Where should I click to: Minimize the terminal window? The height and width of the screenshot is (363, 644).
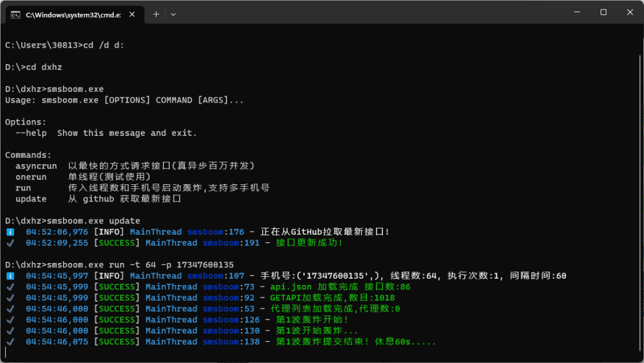[x=577, y=13]
